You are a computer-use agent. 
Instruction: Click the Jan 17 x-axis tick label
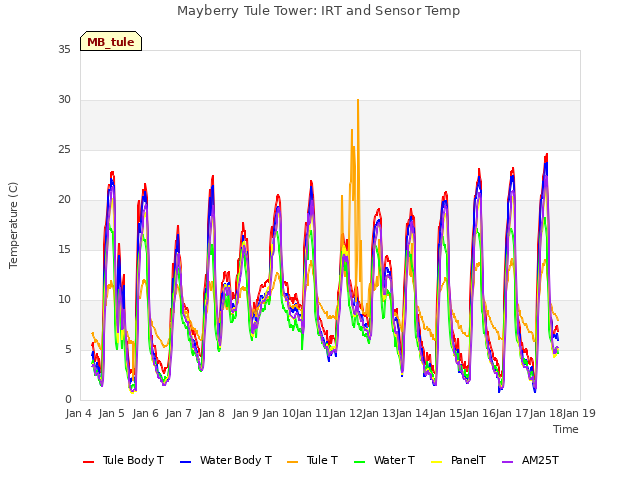point(513,413)
